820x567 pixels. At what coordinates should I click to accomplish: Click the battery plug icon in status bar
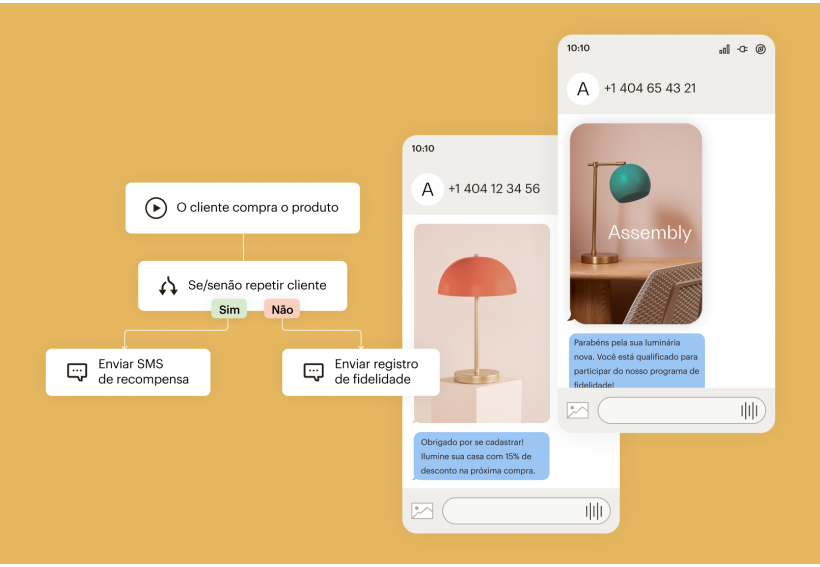743,49
